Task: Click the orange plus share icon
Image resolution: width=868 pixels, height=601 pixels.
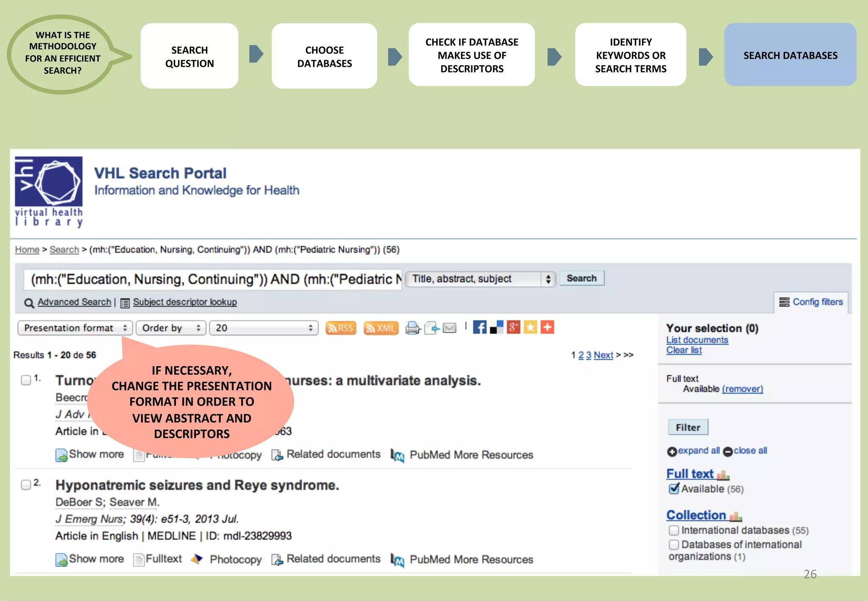Action: click(x=547, y=327)
